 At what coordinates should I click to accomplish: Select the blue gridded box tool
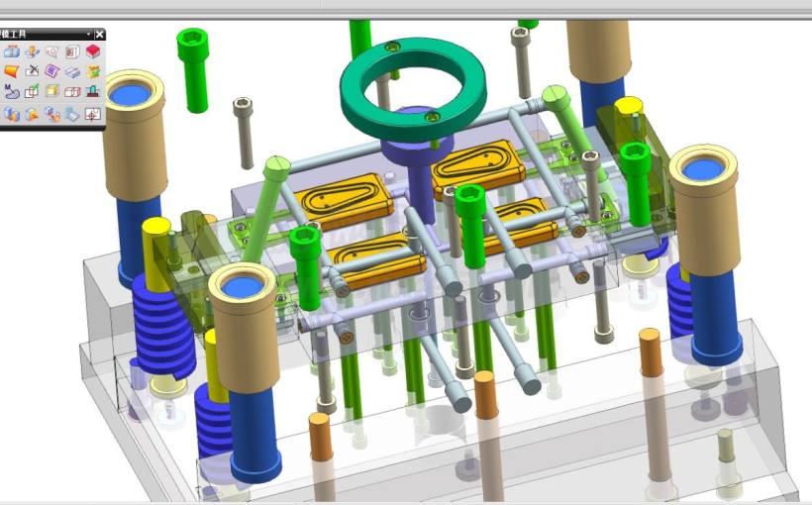click(12, 51)
